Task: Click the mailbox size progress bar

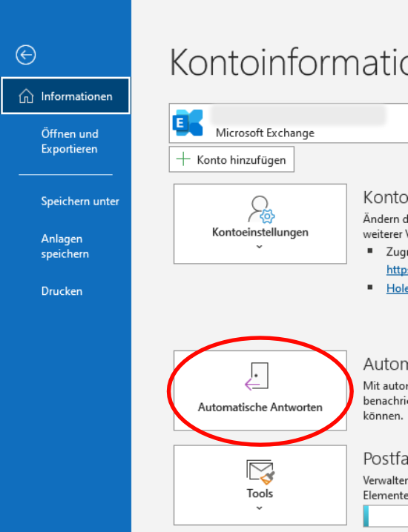Action: point(386,516)
